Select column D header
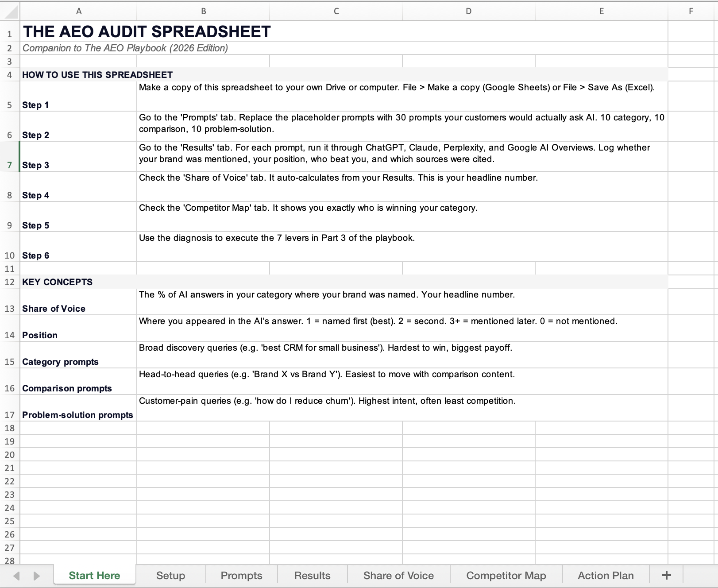This screenshot has height=588, width=718. [x=469, y=11]
